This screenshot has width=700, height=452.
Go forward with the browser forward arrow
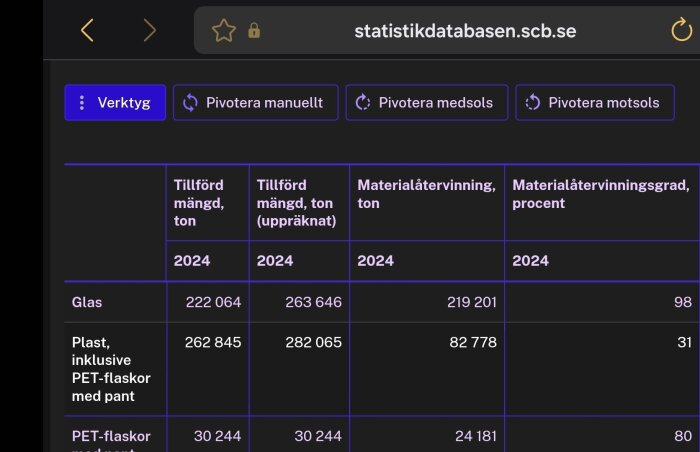click(150, 30)
